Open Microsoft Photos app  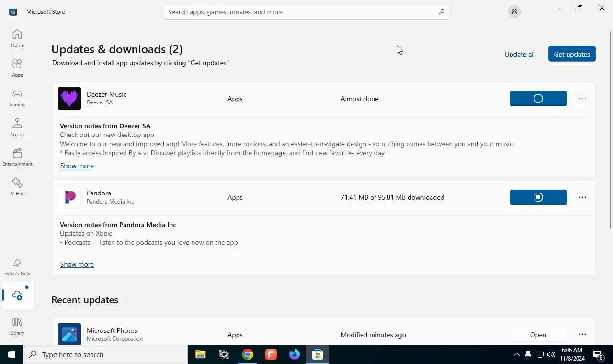(x=538, y=335)
